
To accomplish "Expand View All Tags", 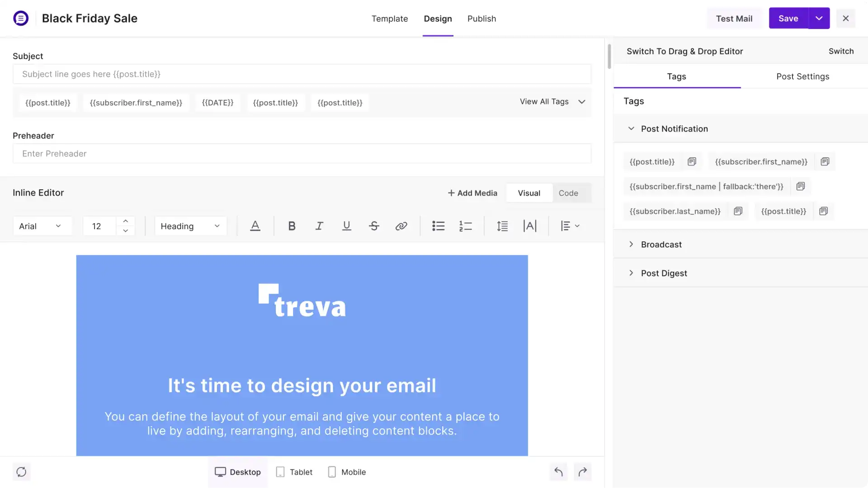I will click(552, 102).
